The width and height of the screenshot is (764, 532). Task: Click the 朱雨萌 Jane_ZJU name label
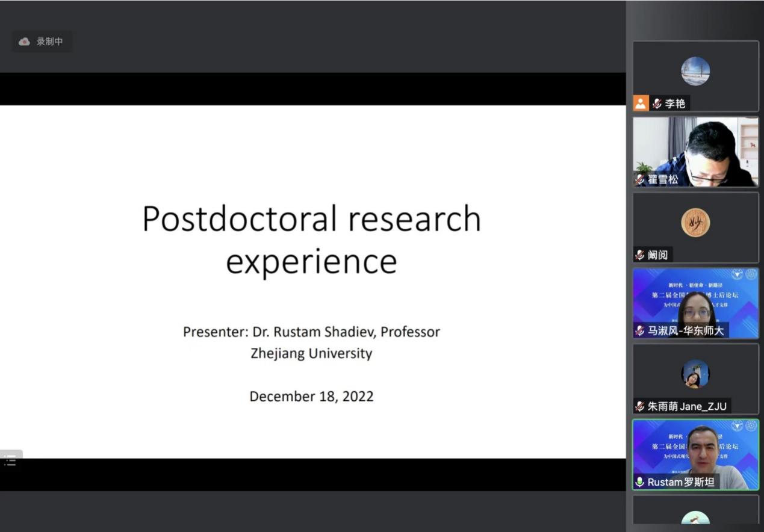click(x=687, y=406)
